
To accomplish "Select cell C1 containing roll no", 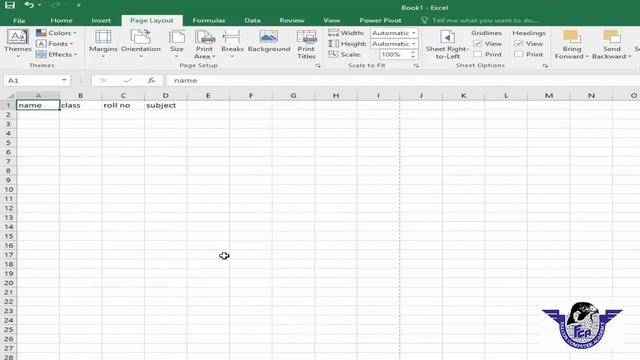I will 123,105.
